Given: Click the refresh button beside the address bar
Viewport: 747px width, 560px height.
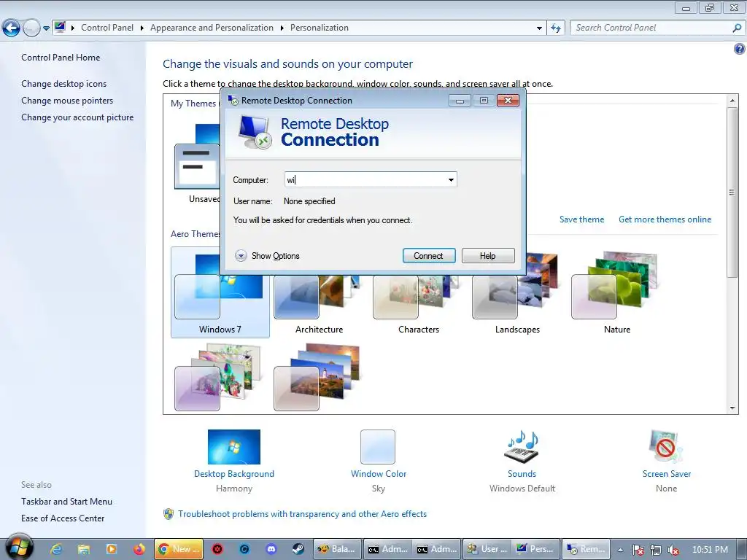Looking at the screenshot, I should pyautogui.click(x=555, y=28).
